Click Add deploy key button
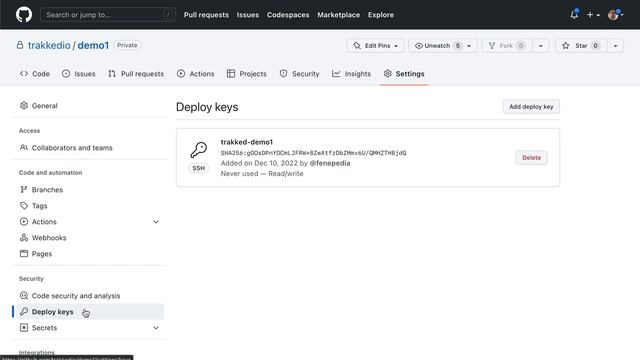The height and width of the screenshot is (360, 640). [x=531, y=107]
